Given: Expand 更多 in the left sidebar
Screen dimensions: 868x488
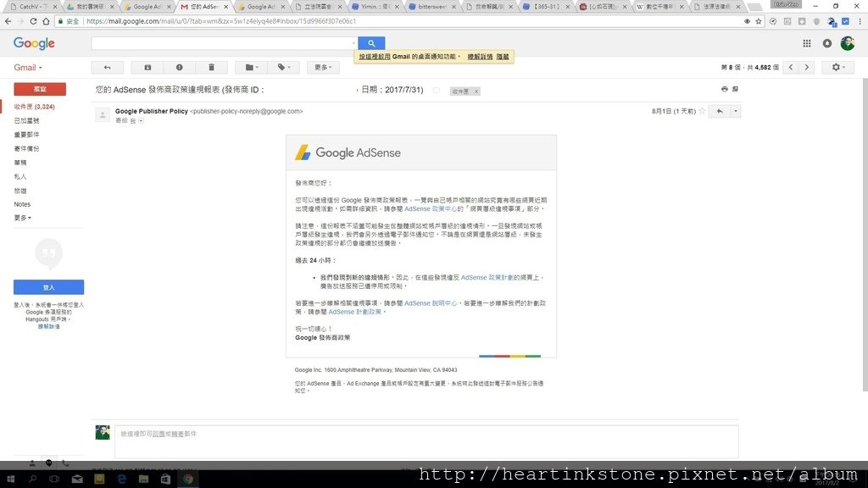Looking at the screenshot, I should 23,218.
